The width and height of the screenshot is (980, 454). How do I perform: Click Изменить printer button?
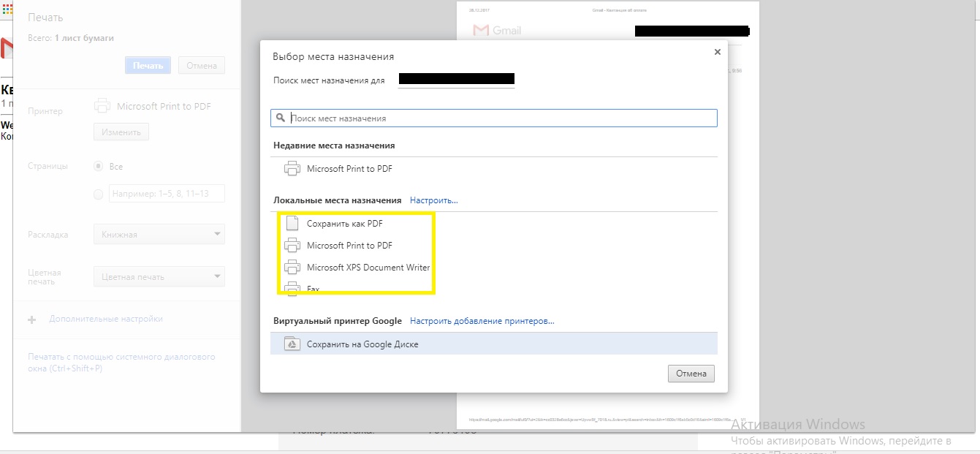point(121,132)
